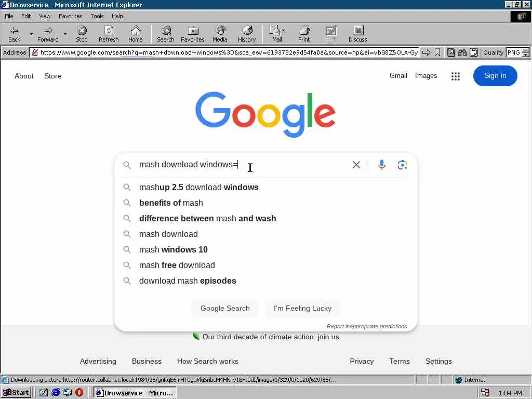Click the clipboard icon in toolbar
This screenshot has height=399, width=532.
tap(474, 52)
